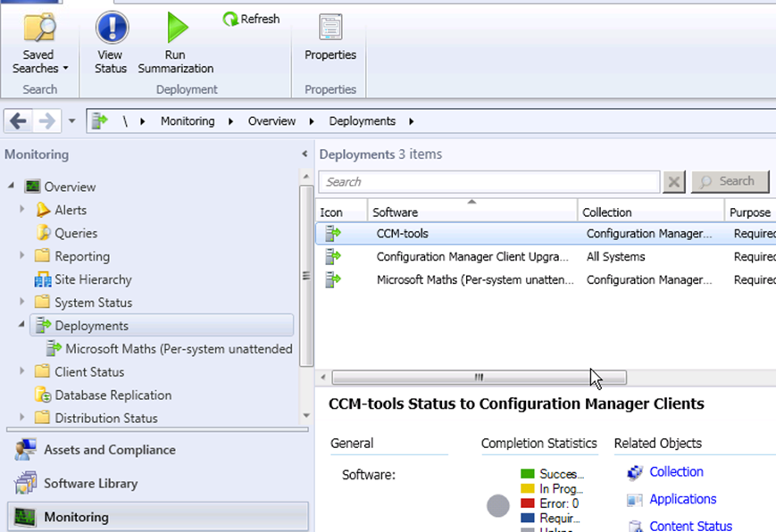
Task: Go forward with the right arrow button
Action: (x=47, y=121)
